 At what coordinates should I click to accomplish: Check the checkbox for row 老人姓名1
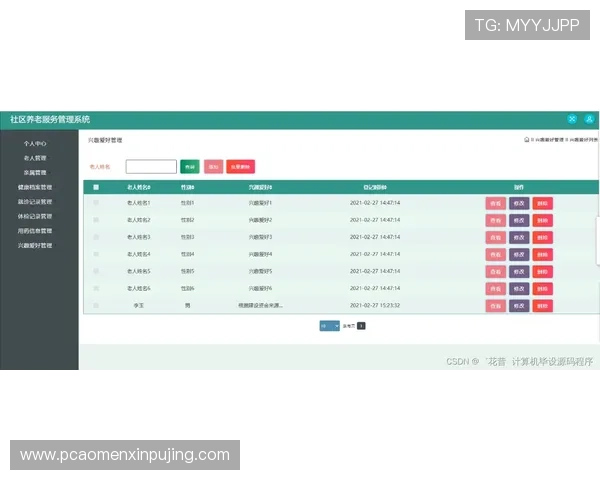pyautogui.click(x=96, y=203)
